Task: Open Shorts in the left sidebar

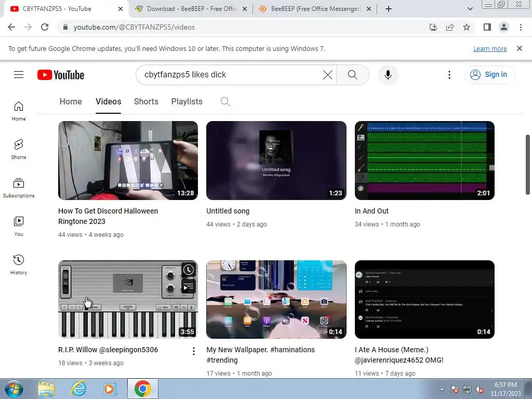Action: tap(19, 149)
